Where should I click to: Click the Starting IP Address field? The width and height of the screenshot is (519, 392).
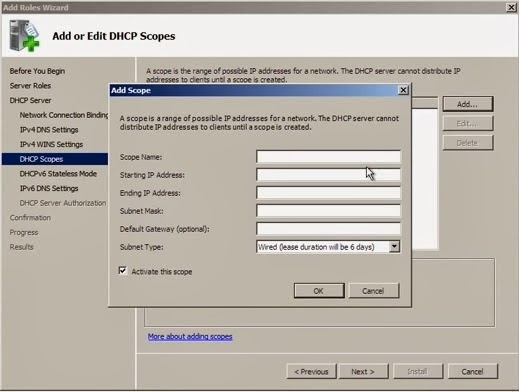point(328,175)
